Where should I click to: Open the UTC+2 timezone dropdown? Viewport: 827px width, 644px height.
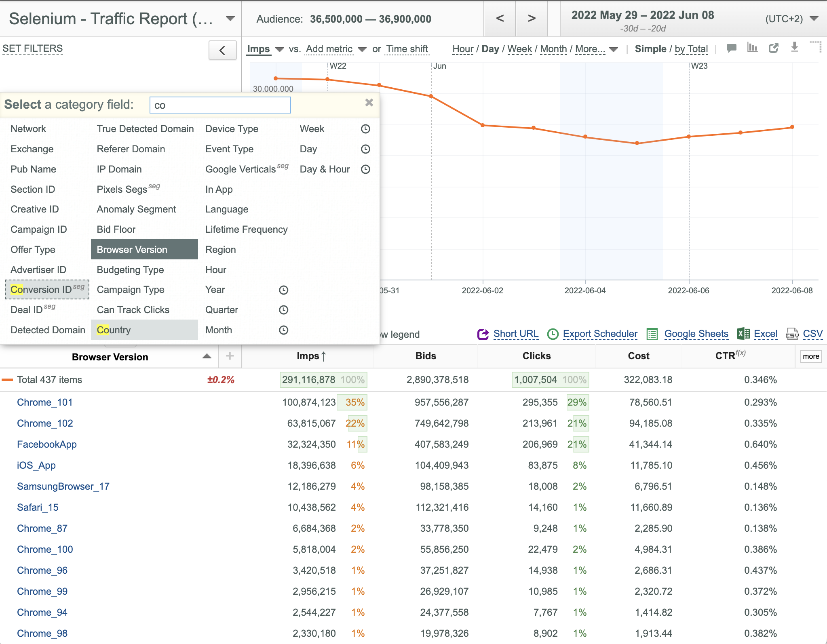(814, 19)
